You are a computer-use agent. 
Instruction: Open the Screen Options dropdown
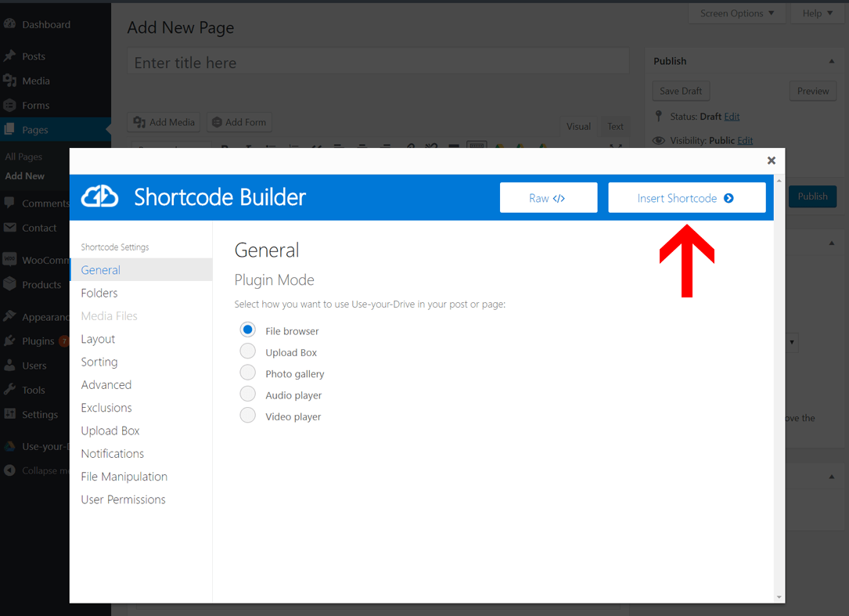tap(736, 13)
